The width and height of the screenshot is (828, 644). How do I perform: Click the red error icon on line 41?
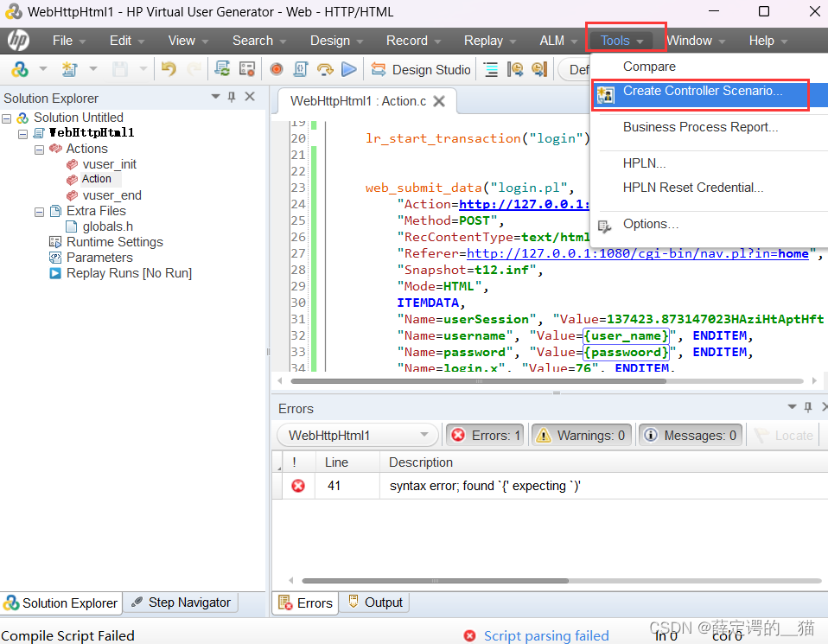[x=298, y=486]
